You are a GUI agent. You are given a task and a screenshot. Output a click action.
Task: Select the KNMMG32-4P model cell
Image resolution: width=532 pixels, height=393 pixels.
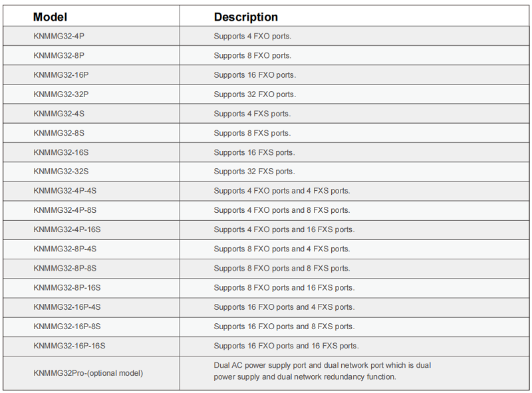click(59, 37)
